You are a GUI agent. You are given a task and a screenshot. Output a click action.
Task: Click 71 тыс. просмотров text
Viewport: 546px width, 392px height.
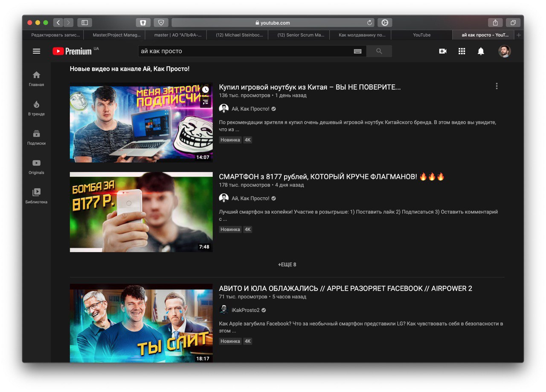pos(243,297)
